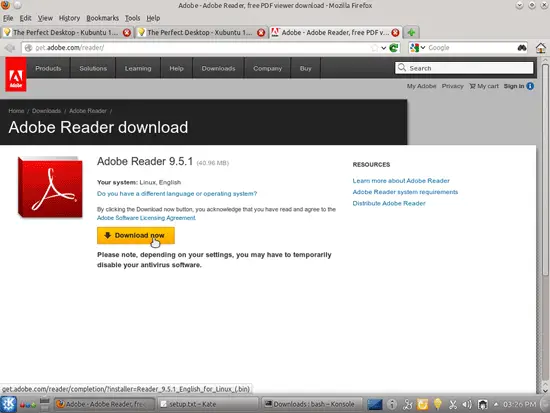Click the reload page icon
550x413 pixels.
point(394,48)
